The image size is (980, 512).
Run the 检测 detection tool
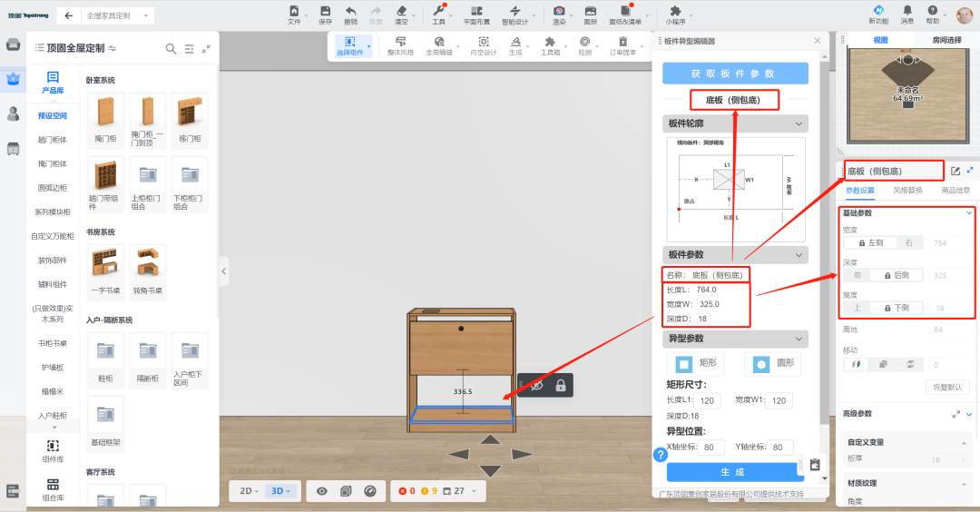pyautogui.click(x=584, y=45)
